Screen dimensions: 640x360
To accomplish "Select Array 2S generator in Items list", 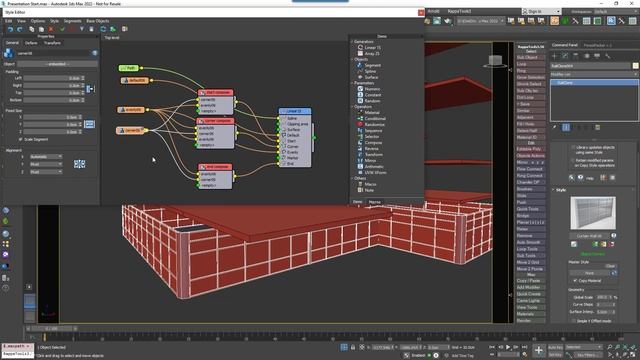I will click(369, 53).
